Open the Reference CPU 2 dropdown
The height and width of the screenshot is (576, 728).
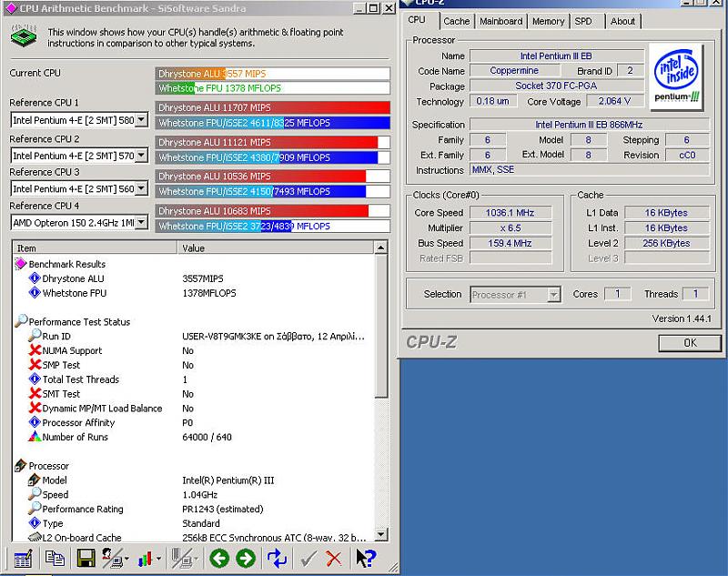pyautogui.click(x=142, y=155)
